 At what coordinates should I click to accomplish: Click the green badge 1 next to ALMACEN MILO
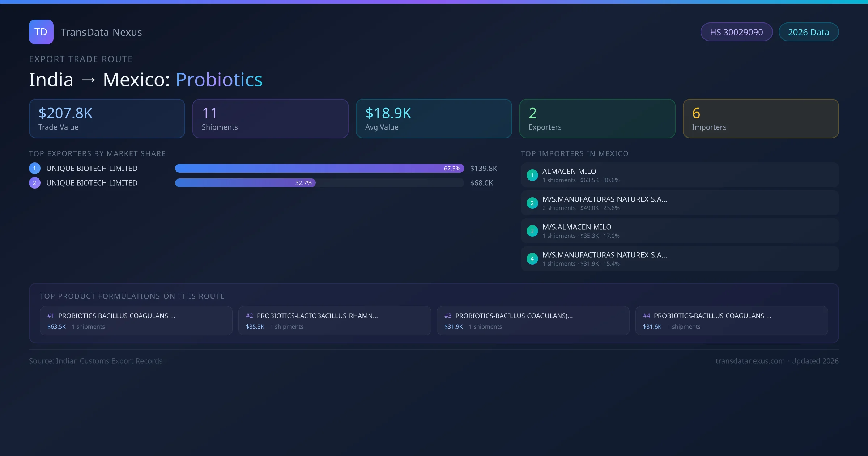click(x=532, y=175)
